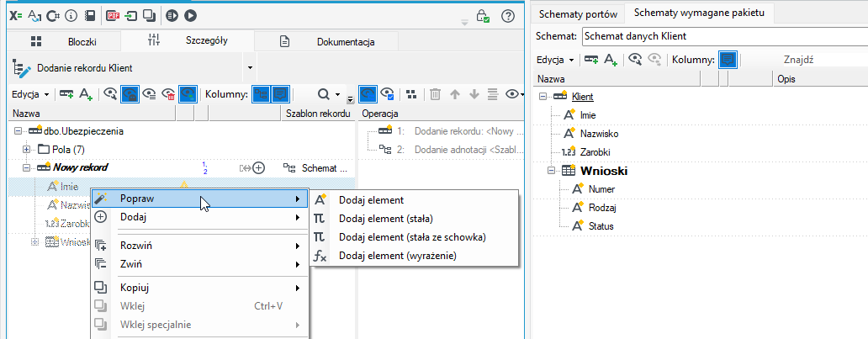The height and width of the screenshot is (339, 868).
Task: Toggle the eye with green dot filter
Action: [188, 94]
